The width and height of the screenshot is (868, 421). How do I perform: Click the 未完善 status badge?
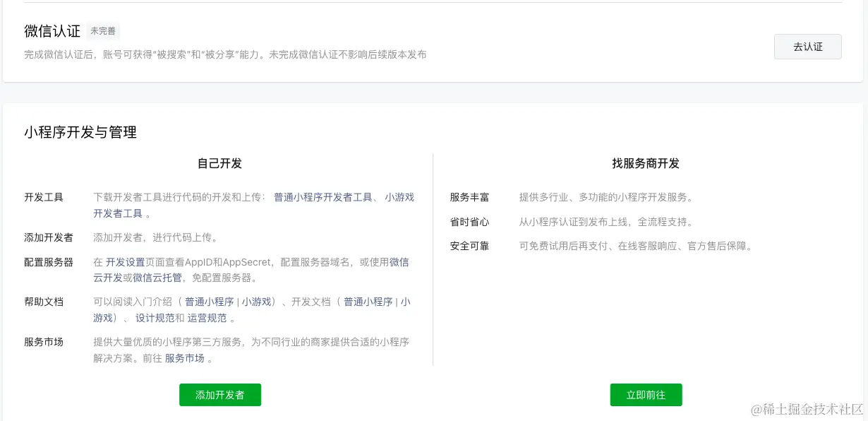click(x=103, y=31)
